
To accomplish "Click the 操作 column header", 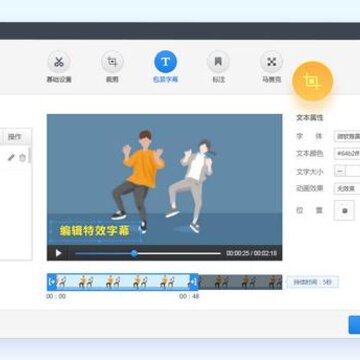I will point(14,137).
